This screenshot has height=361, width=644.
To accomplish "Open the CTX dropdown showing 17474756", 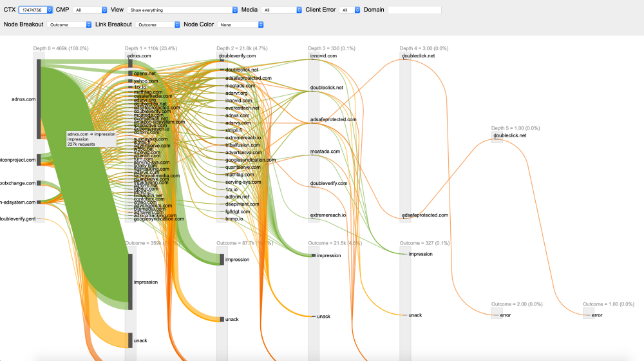I will coord(35,10).
